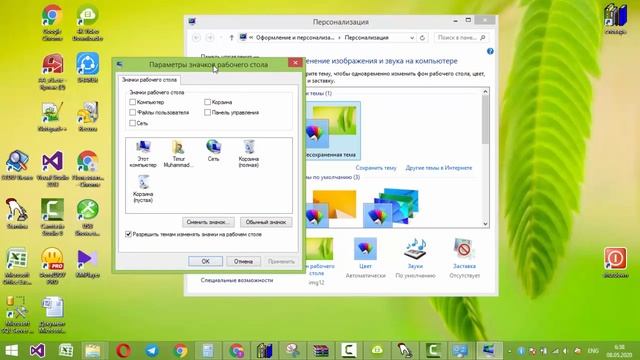Click the Up arrow in Персонализация window
The image size is (640, 360).
(231, 38)
